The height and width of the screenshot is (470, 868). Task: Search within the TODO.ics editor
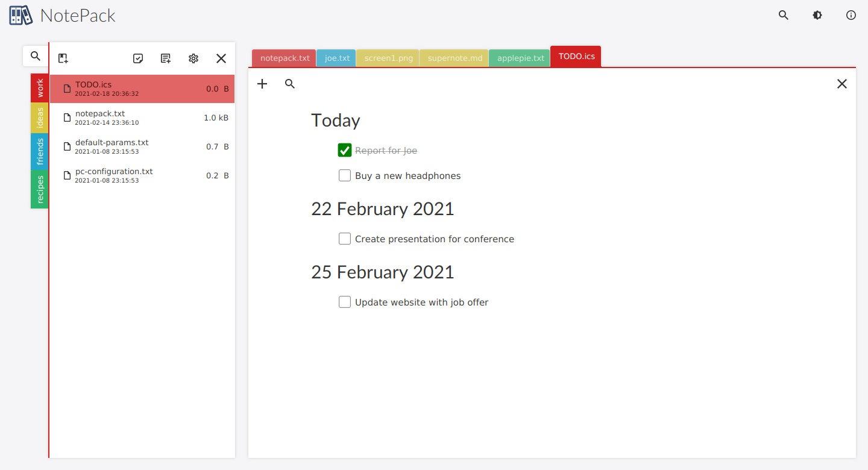point(290,84)
